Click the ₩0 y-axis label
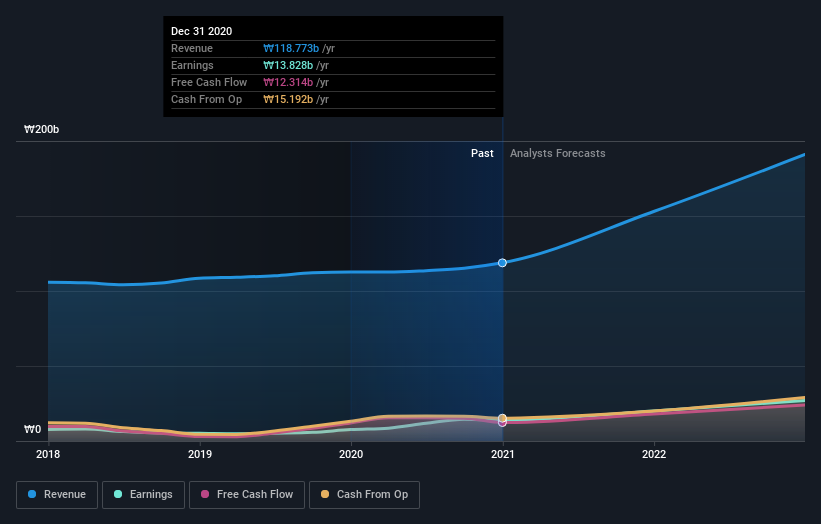 (x=32, y=429)
